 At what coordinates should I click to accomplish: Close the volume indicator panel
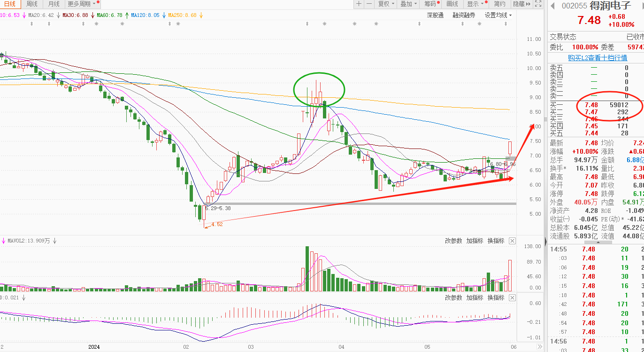[512, 241]
